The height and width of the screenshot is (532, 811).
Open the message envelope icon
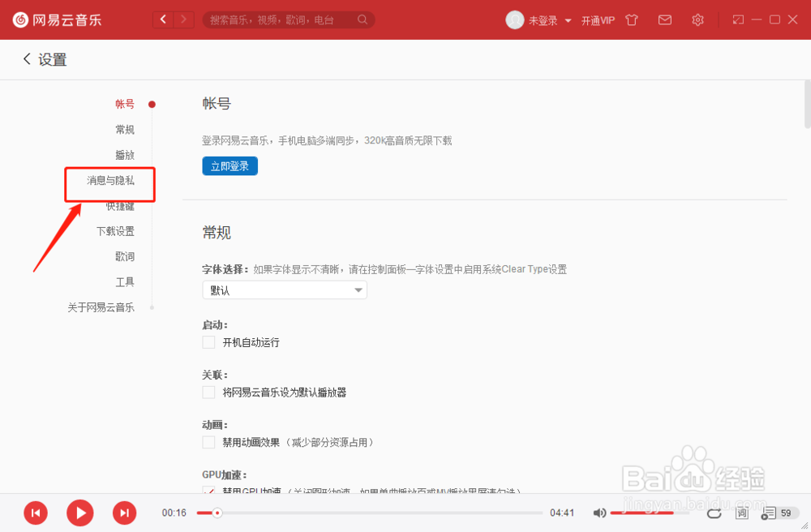(664, 19)
